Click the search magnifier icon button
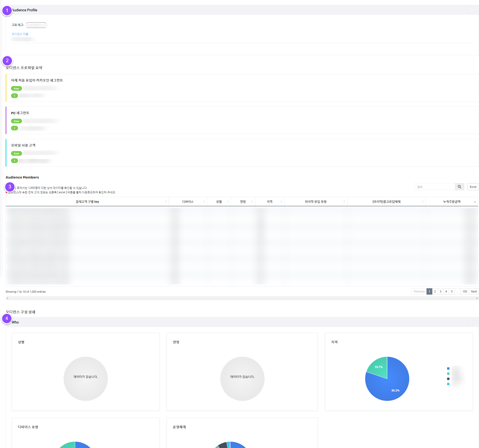Viewport: 479px width, 448px height. [459, 187]
